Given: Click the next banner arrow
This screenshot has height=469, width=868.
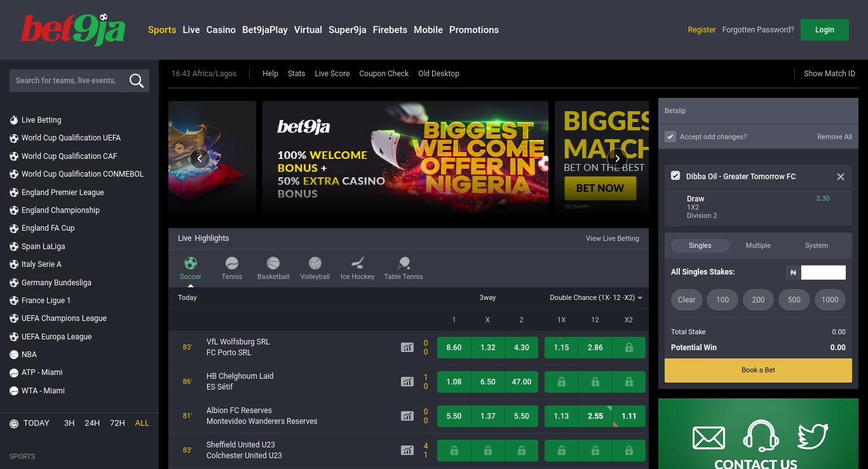Looking at the screenshot, I should pos(617,158).
